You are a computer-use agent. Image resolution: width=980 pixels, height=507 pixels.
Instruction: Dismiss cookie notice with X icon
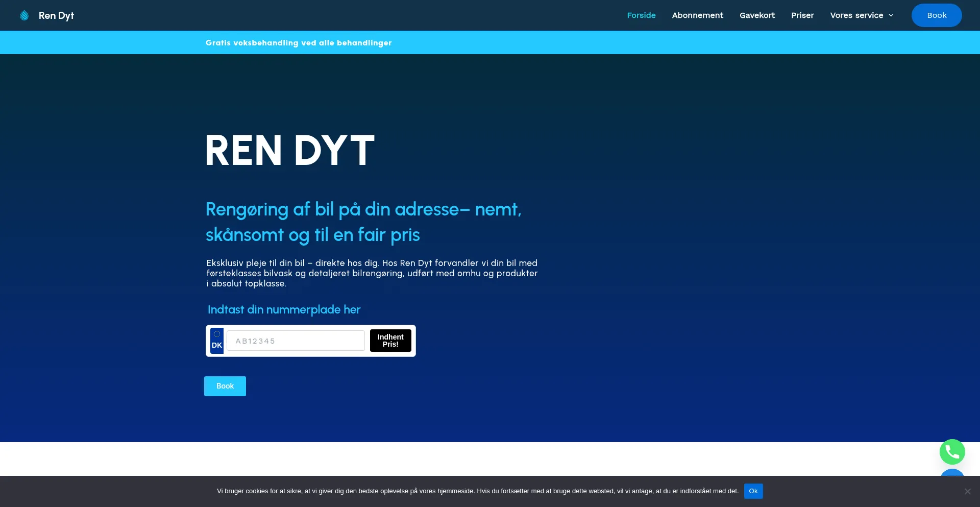(967, 491)
